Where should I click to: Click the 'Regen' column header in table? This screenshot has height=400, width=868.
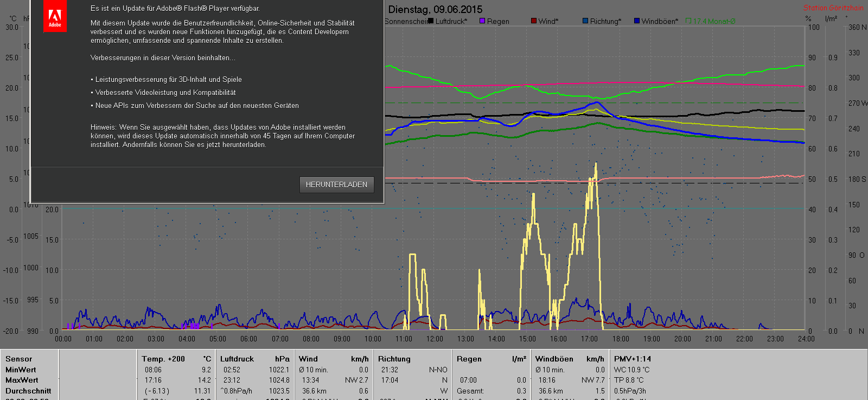(469, 359)
